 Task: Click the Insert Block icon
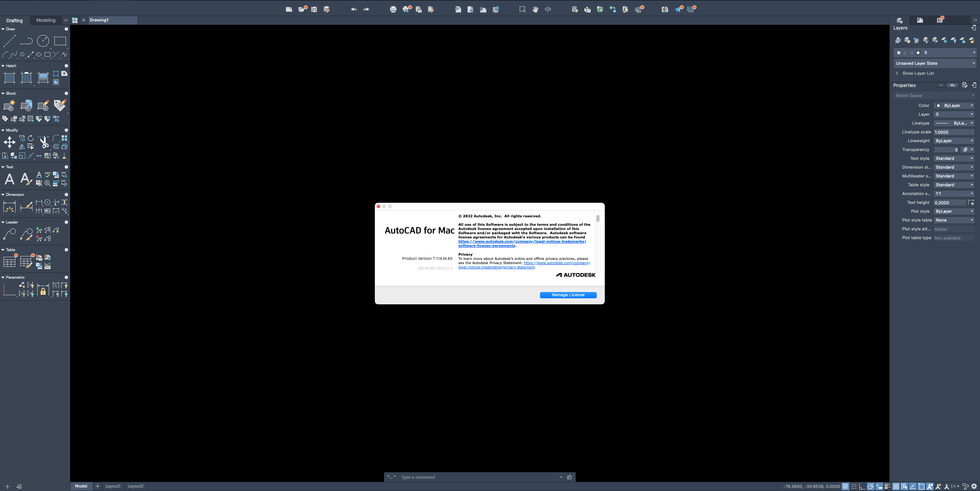26,105
